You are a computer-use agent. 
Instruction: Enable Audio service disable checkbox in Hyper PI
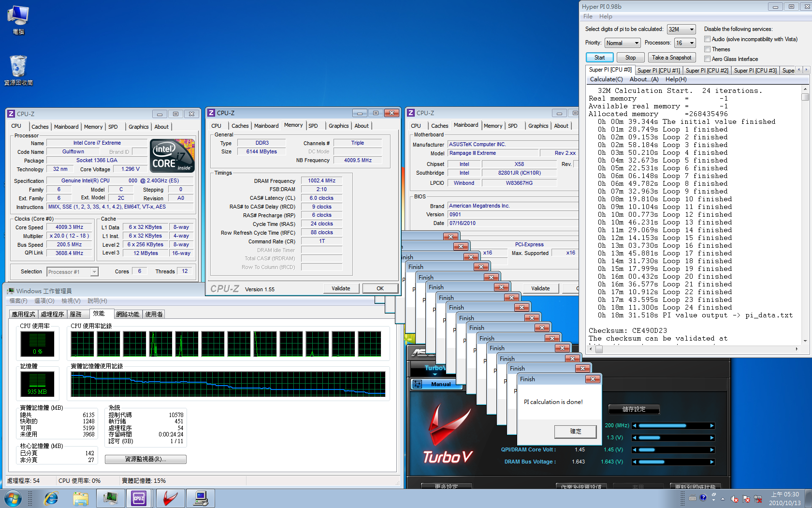point(707,39)
